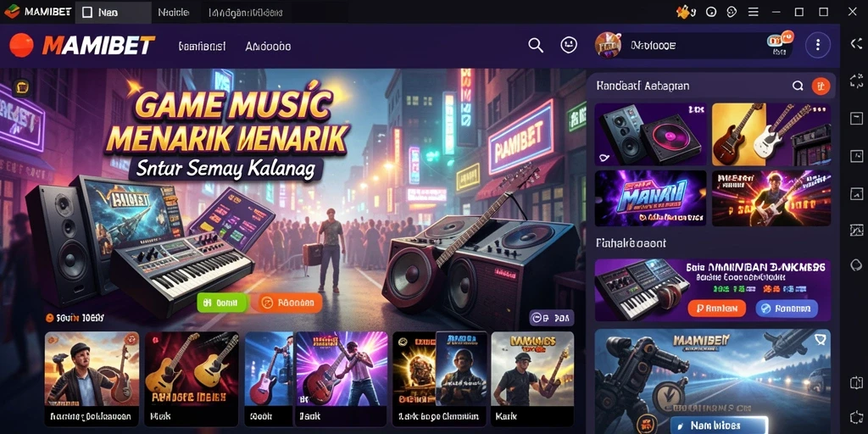
Task: Click the chart frame icon in right sidebar
Action: pos(856,230)
